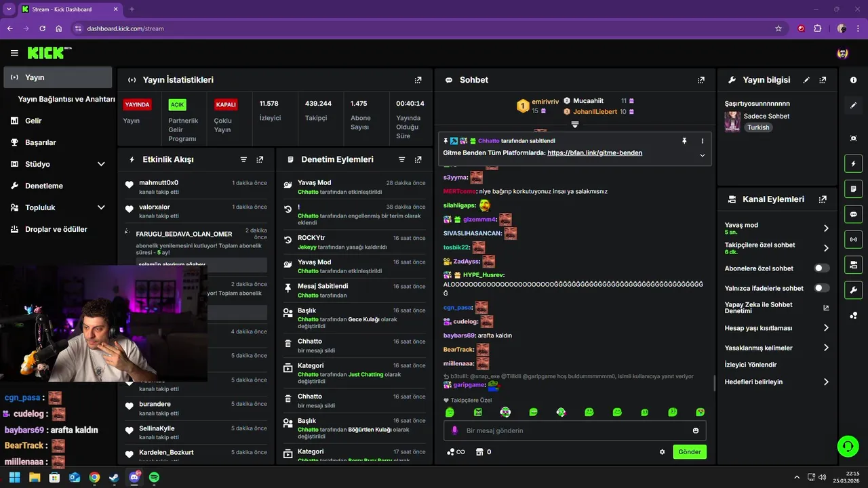The image size is (868, 488).
Task: Open chat settings gear icon
Action: click(663, 452)
